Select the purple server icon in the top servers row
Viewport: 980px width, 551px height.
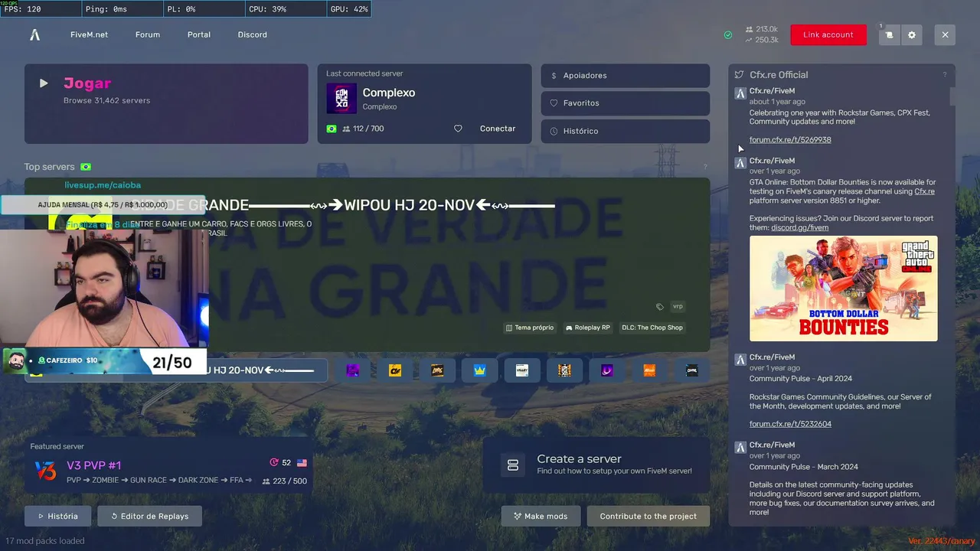click(x=353, y=370)
